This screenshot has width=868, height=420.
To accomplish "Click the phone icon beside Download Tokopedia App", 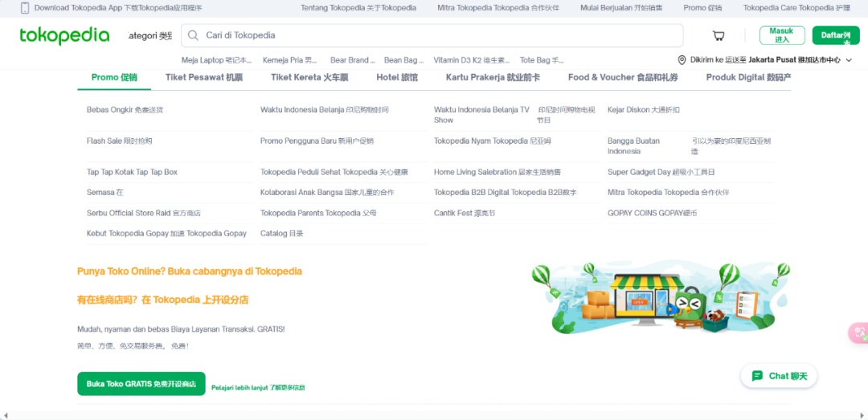I will tap(25, 8).
